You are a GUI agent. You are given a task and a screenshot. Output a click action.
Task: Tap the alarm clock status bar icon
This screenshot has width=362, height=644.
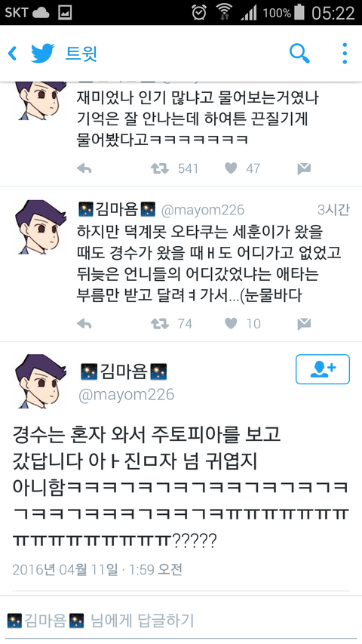(199, 12)
